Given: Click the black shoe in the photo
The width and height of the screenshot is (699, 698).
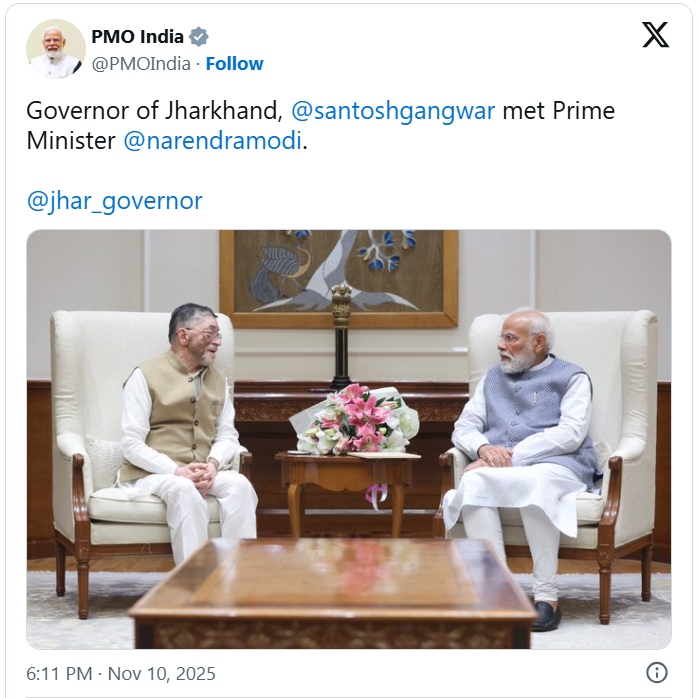Looking at the screenshot, I should coord(545,617).
